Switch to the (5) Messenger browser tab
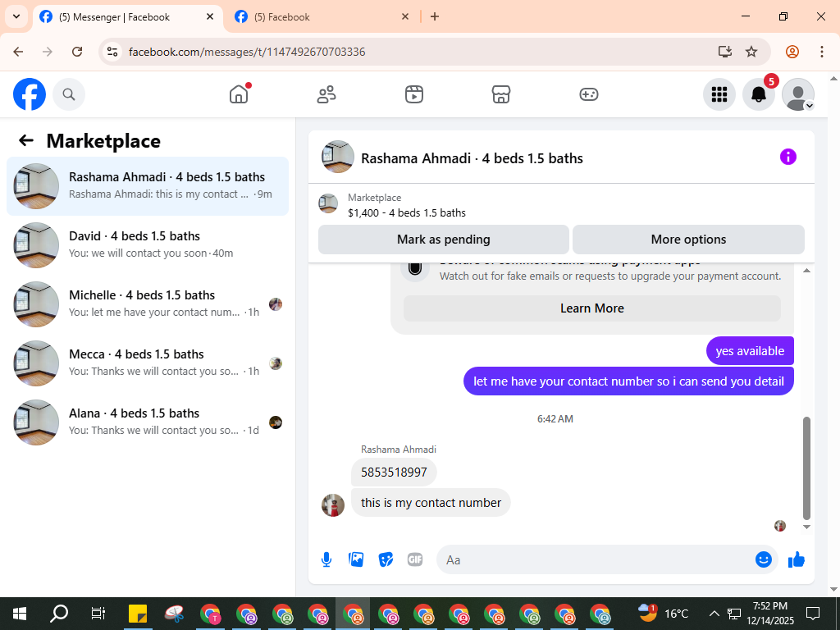The height and width of the screenshot is (630, 840). pyautogui.click(x=127, y=17)
